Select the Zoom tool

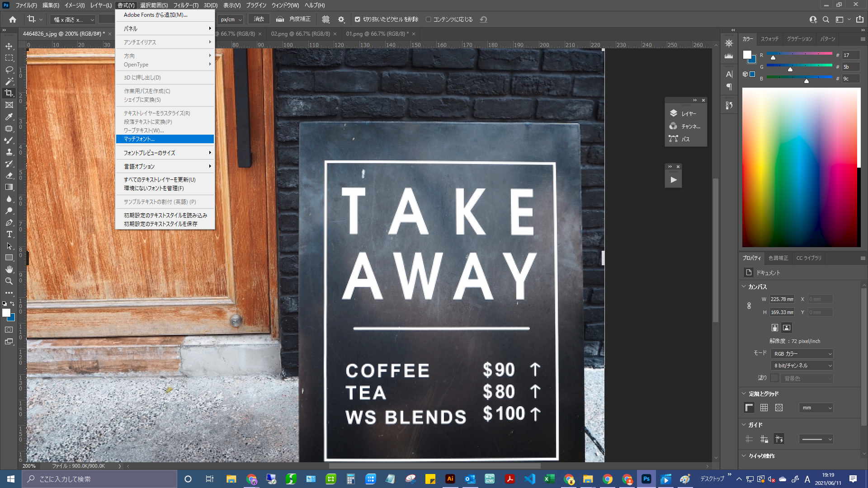click(x=9, y=281)
